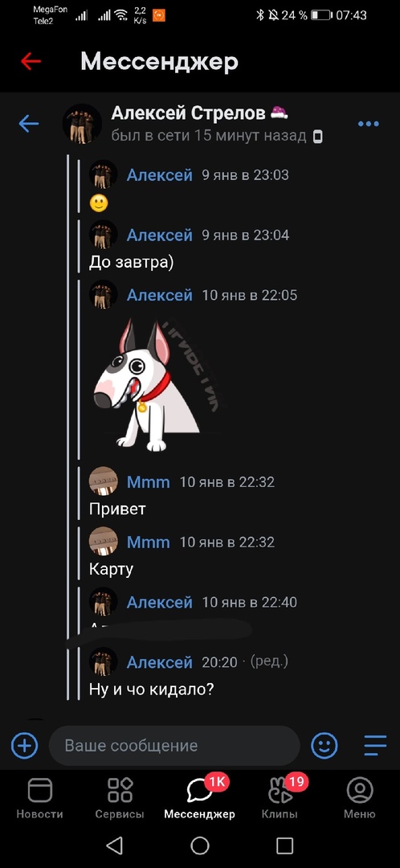Tap the Android recent apps square

[x=284, y=845]
